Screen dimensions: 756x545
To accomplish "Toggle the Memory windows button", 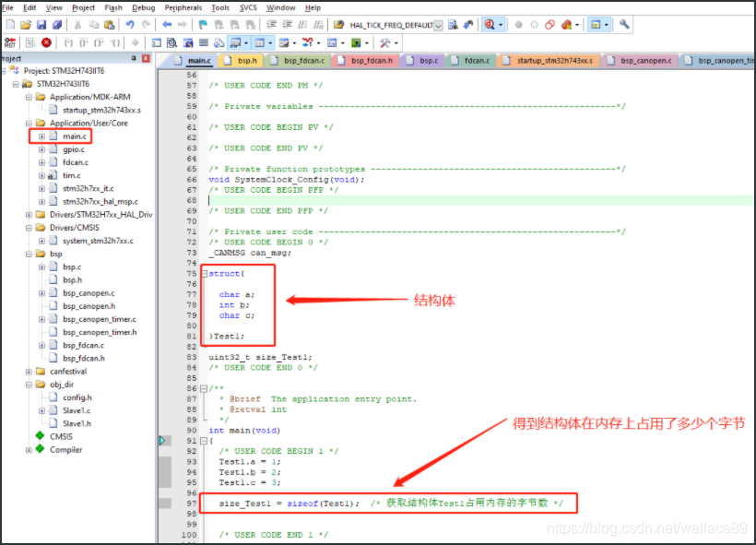I will coord(259,43).
